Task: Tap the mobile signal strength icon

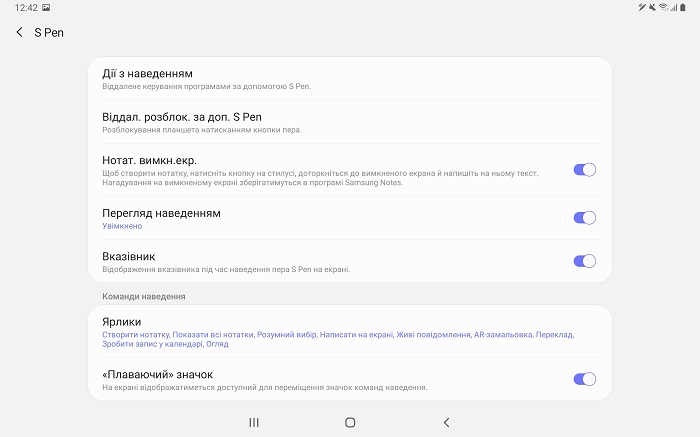Action: point(675,7)
